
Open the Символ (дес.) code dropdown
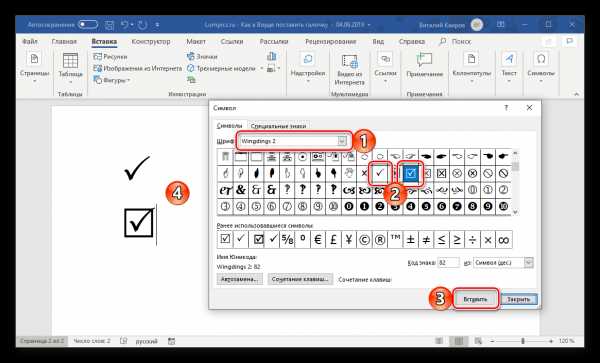pos(528,263)
